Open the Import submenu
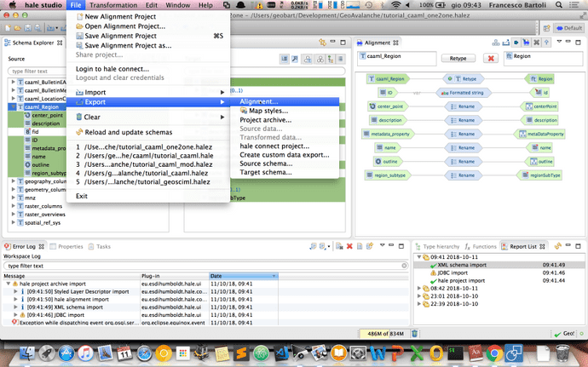588x367 pixels. tap(95, 92)
